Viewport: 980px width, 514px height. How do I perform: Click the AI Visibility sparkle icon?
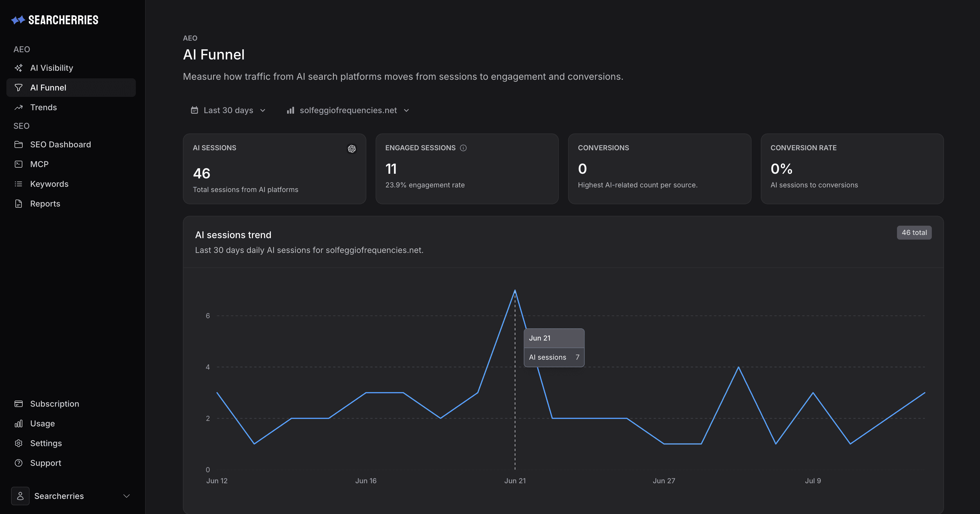(x=18, y=68)
